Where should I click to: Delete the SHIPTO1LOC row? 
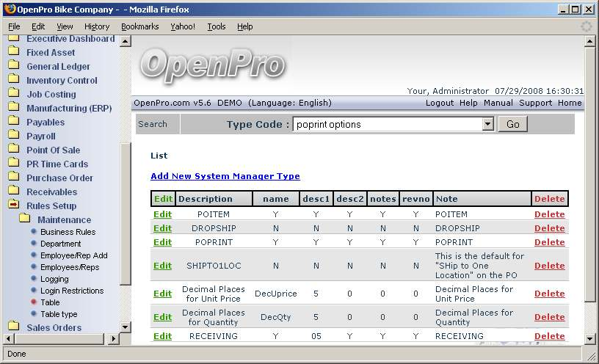pyautogui.click(x=549, y=266)
